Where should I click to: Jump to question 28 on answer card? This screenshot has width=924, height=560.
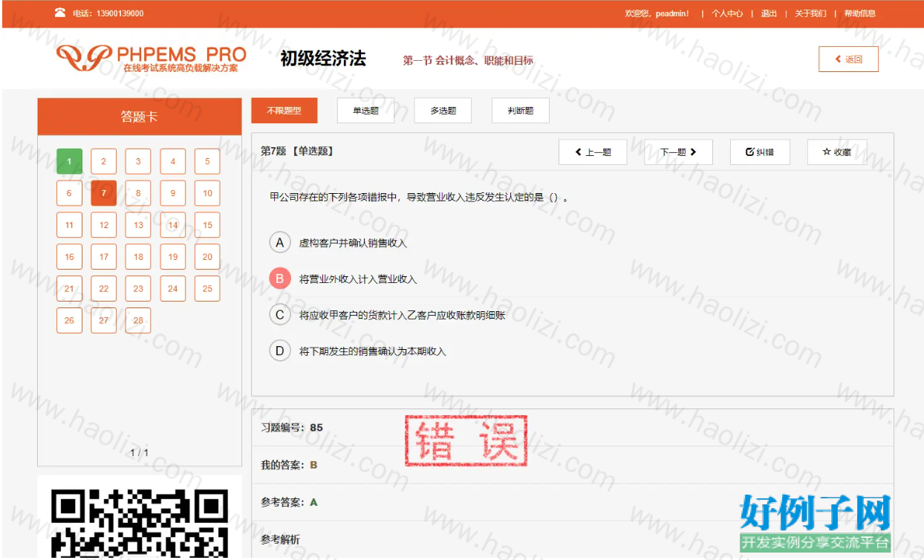(x=138, y=321)
